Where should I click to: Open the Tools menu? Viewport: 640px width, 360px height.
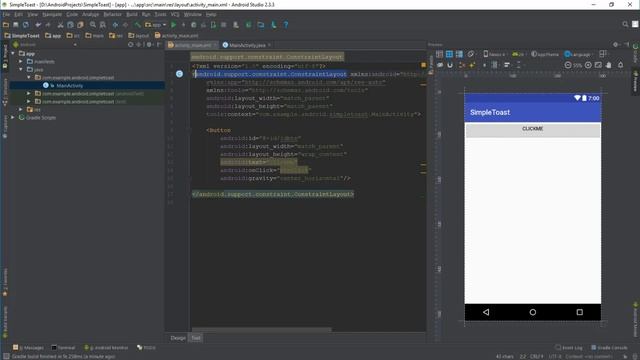[160, 14]
